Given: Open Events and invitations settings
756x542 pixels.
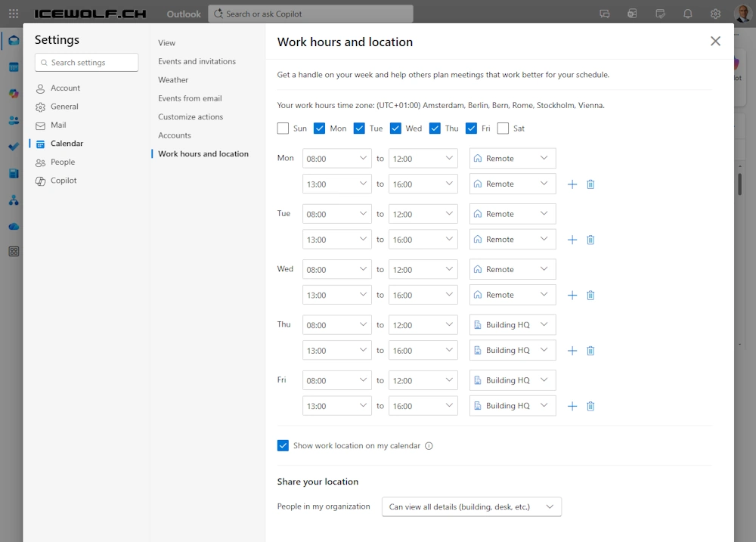Looking at the screenshot, I should coord(197,61).
